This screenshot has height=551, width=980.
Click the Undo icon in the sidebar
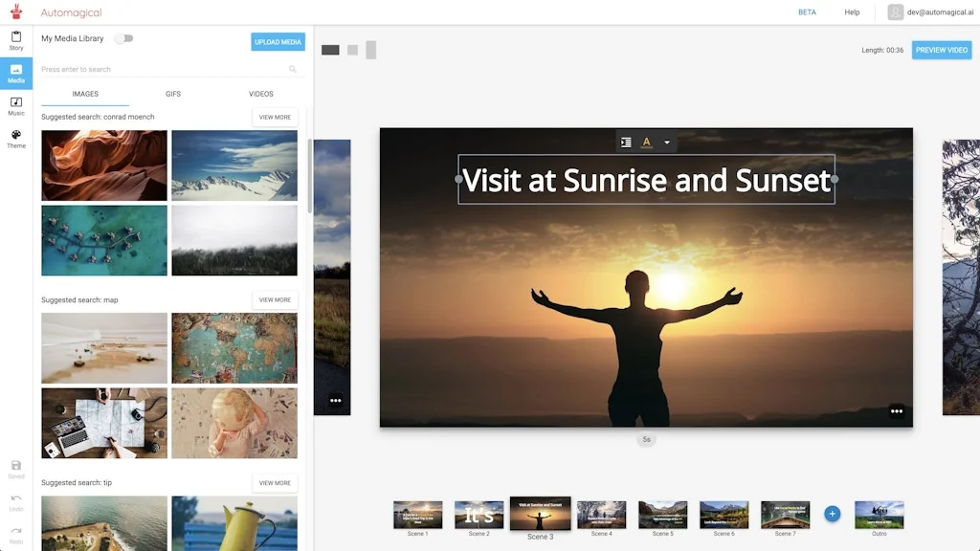16,501
